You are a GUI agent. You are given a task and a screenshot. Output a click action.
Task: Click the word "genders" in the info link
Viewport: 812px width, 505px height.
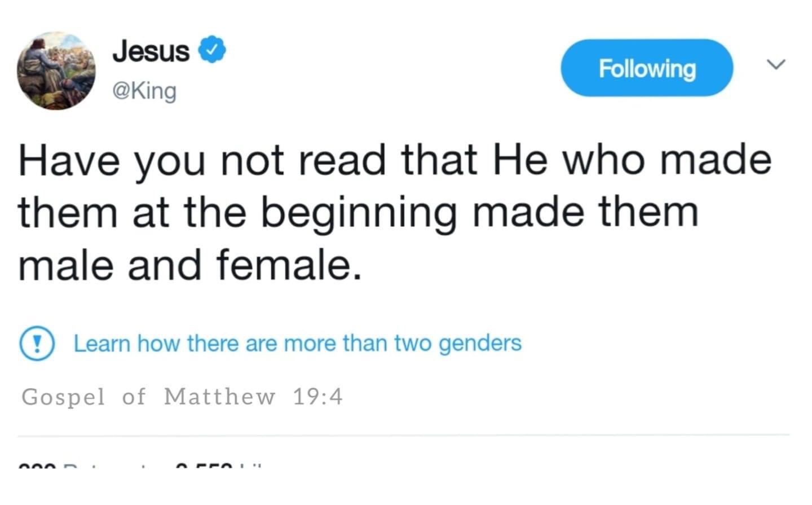coord(480,344)
